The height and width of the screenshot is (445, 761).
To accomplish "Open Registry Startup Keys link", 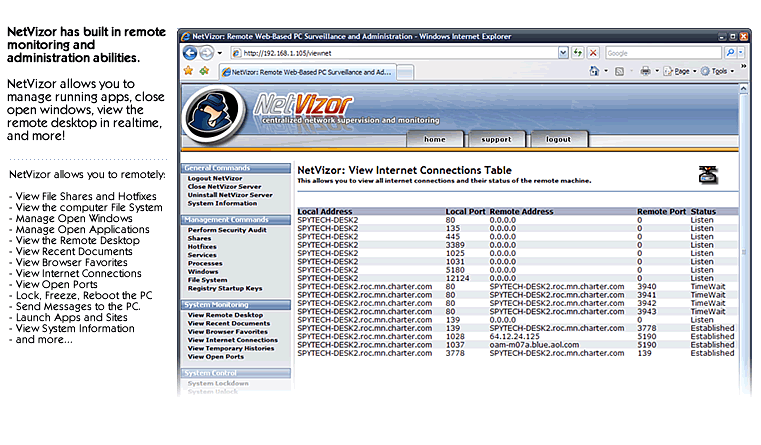I will point(224,288).
